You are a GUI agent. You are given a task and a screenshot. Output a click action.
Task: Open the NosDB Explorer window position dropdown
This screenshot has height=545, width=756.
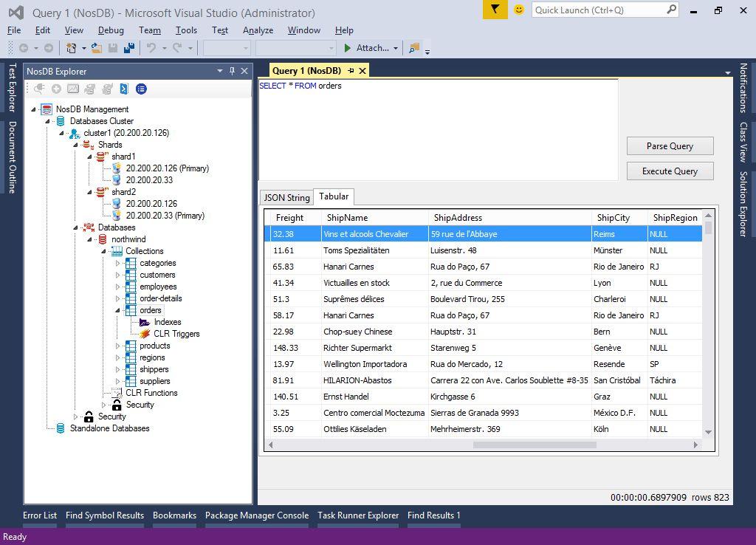[220, 72]
